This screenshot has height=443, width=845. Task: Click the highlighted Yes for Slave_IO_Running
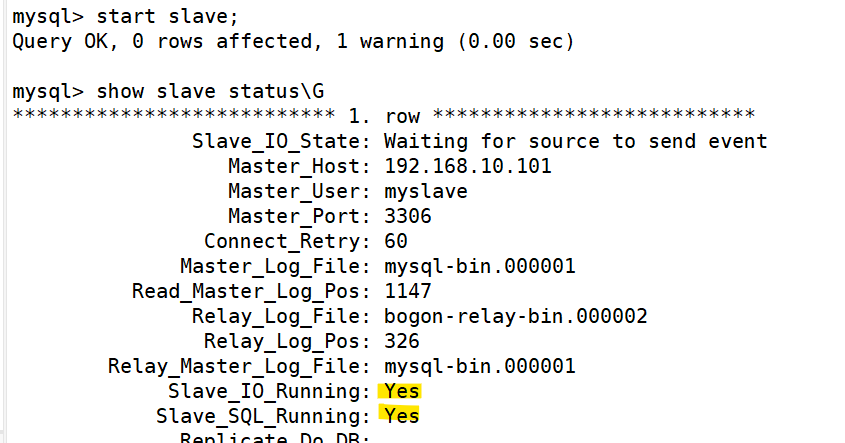(400, 391)
